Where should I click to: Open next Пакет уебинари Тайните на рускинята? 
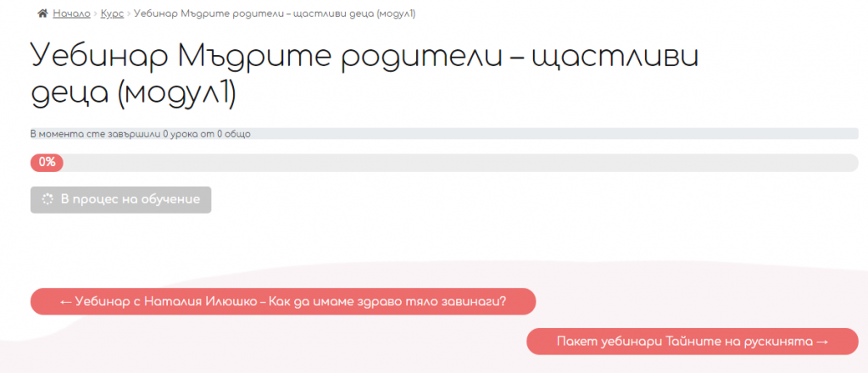point(693,342)
